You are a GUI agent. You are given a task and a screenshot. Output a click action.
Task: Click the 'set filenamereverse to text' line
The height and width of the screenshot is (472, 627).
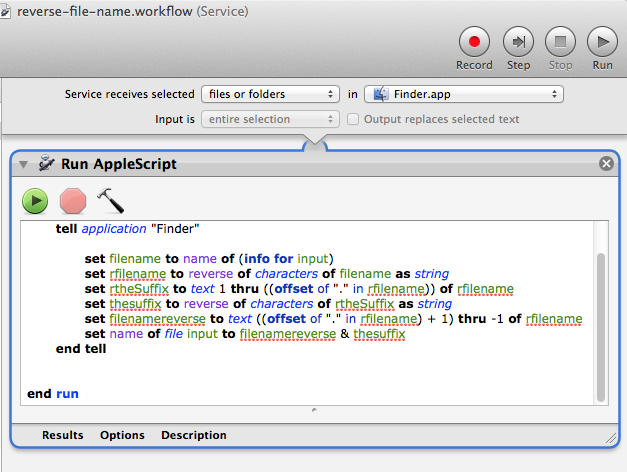[333, 319]
